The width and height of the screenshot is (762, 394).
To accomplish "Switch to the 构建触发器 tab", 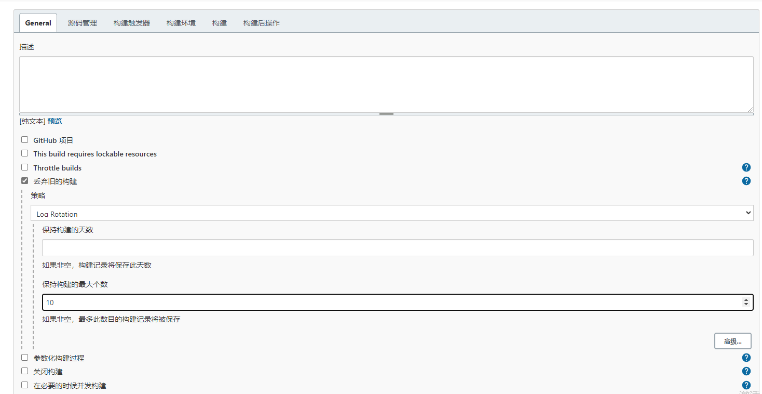I will pyautogui.click(x=132, y=23).
